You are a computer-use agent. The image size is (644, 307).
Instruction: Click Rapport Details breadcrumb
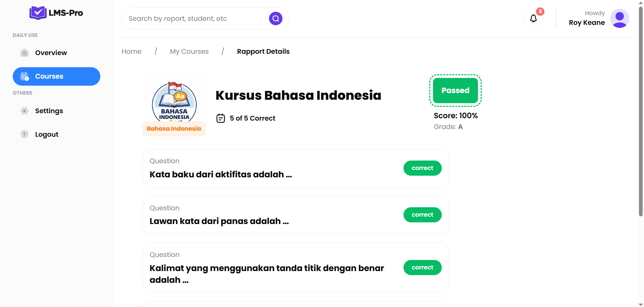coord(263,51)
